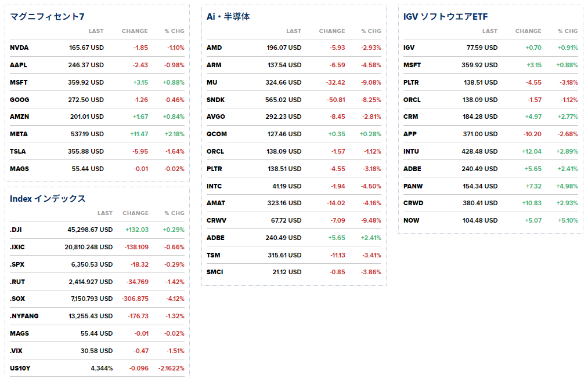The image size is (588, 378).
Task: Click MSFT ticker in IGV ソフトウエアETF list
Action: pyautogui.click(x=412, y=65)
